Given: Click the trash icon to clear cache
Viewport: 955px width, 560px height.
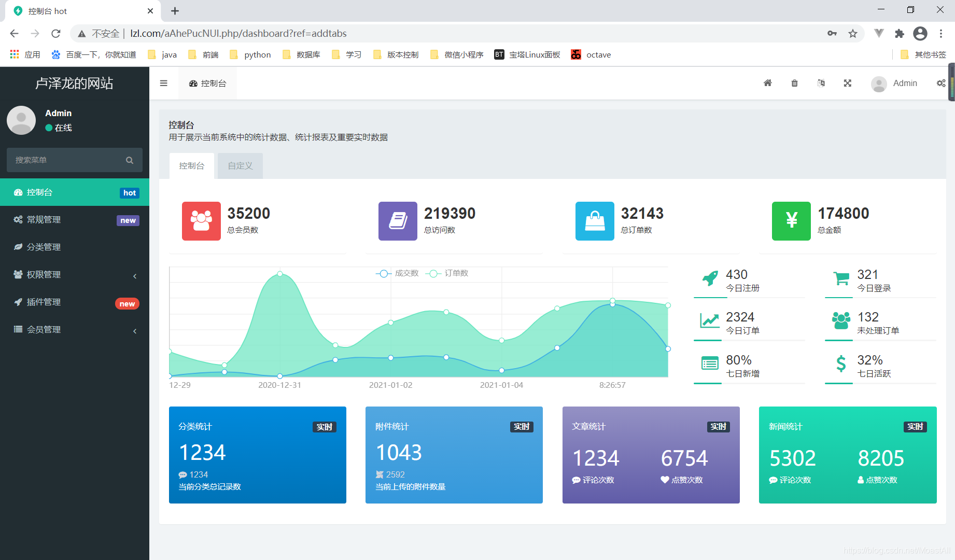Looking at the screenshot, I should (794, 83).
